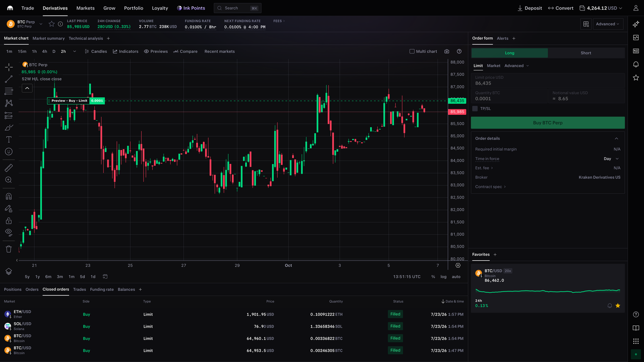Take chart snapshot with camera icon
The width and height of the screenshot is (644, 362).
pyautogui.click(x=447, y=52)
